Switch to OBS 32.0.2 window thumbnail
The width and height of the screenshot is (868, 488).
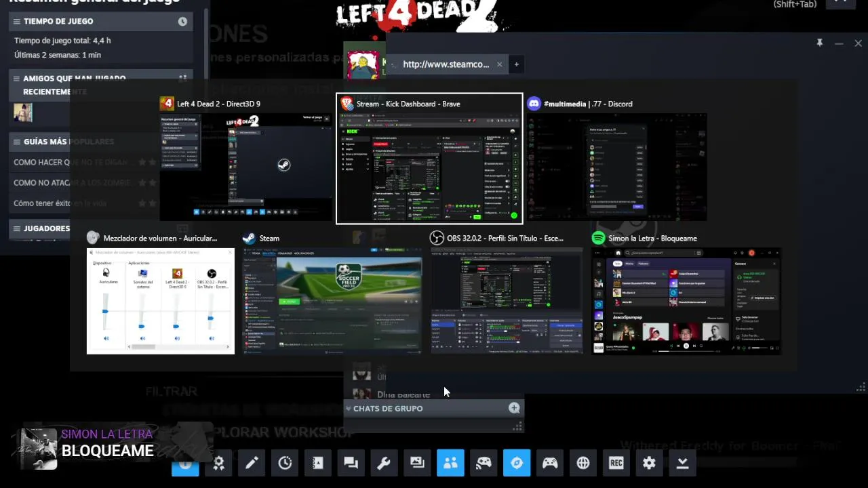coord(507,293)
